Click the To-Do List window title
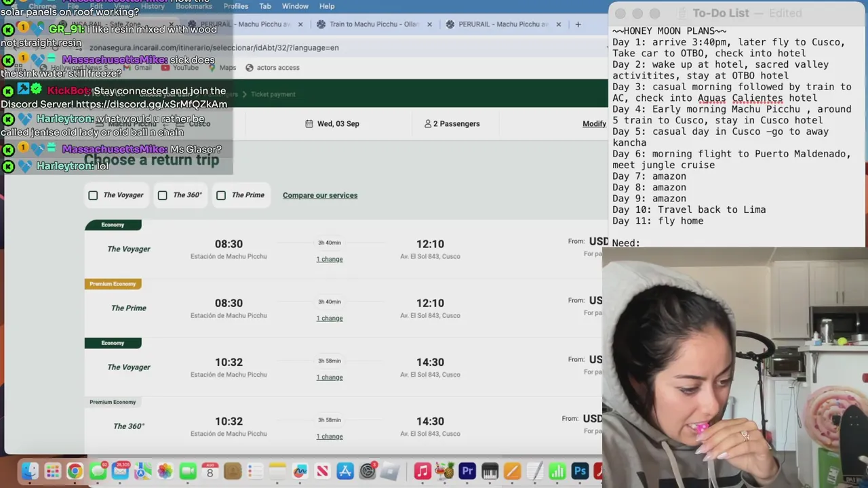This screenshot has height=488, width=868. (x=720, y=13)
